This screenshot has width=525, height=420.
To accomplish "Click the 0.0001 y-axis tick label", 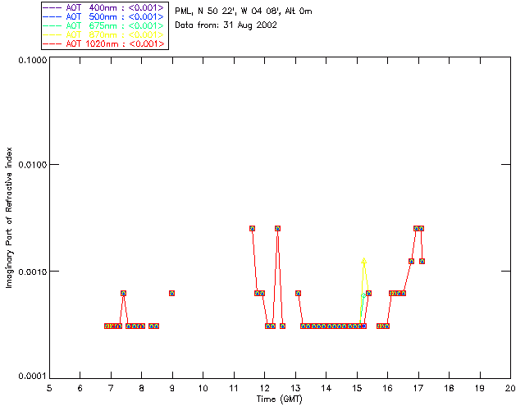I will tap(33, 377).
